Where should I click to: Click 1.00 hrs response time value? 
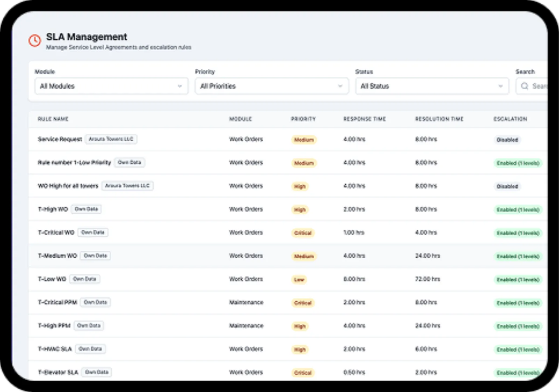pyautogui.click(x=354, y=232)
